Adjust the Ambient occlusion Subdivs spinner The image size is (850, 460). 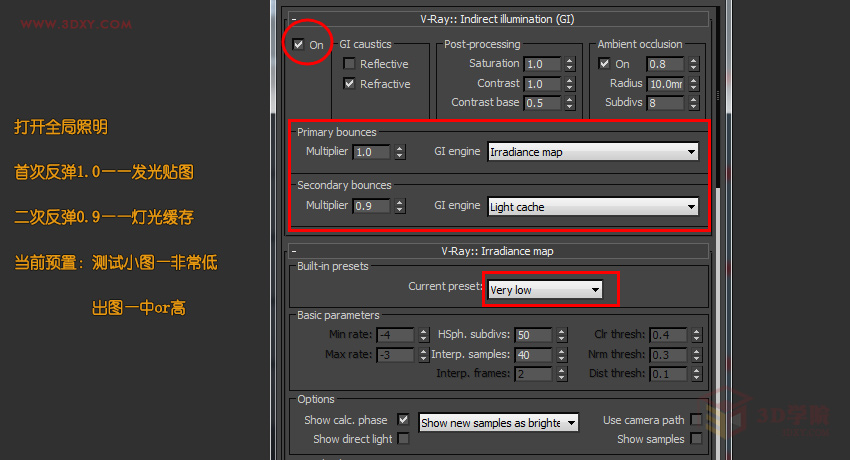[x=693, y=103]
